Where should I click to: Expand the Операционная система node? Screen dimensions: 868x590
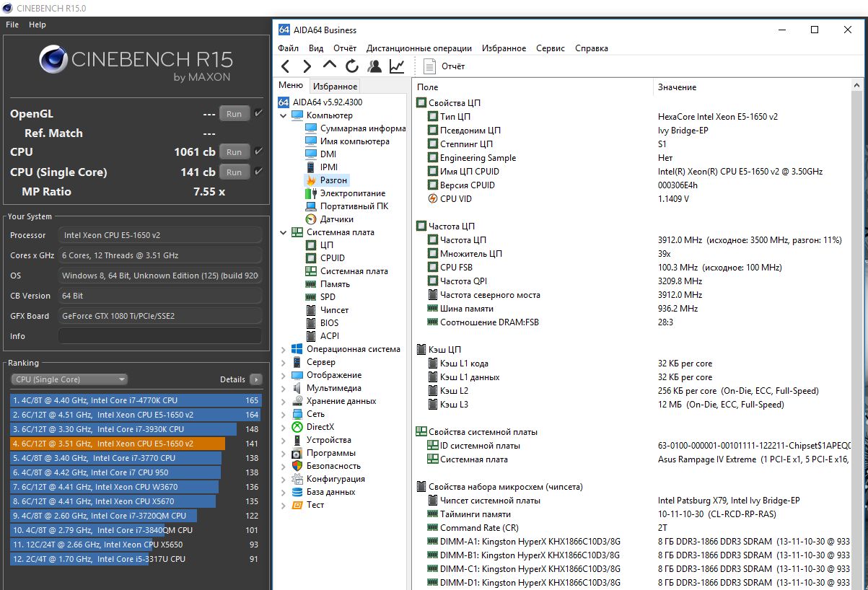pos(283,349)
